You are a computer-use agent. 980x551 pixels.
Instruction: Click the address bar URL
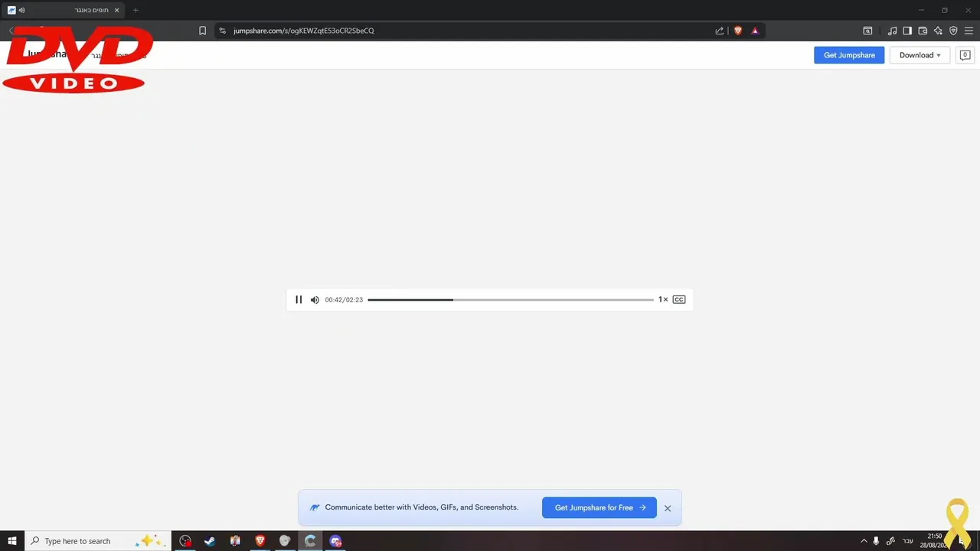(304, 31)
